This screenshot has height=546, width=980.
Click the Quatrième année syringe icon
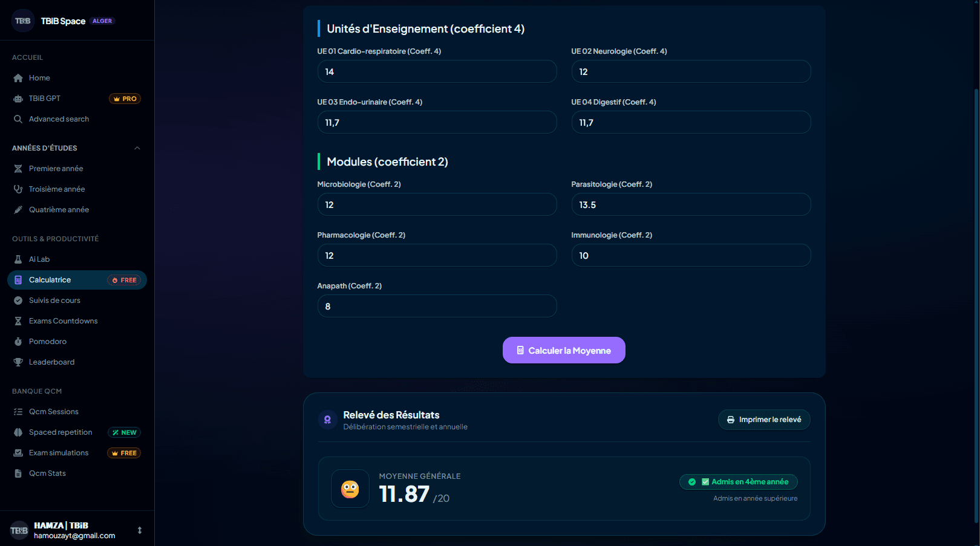[18, 210]
